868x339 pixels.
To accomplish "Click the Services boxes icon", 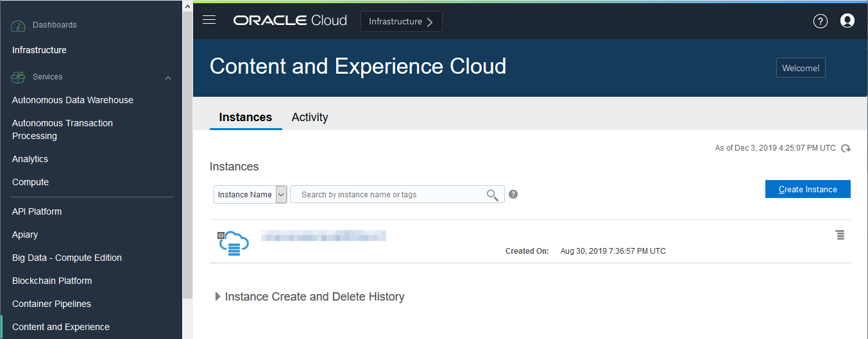I will (x=17, y=77).
